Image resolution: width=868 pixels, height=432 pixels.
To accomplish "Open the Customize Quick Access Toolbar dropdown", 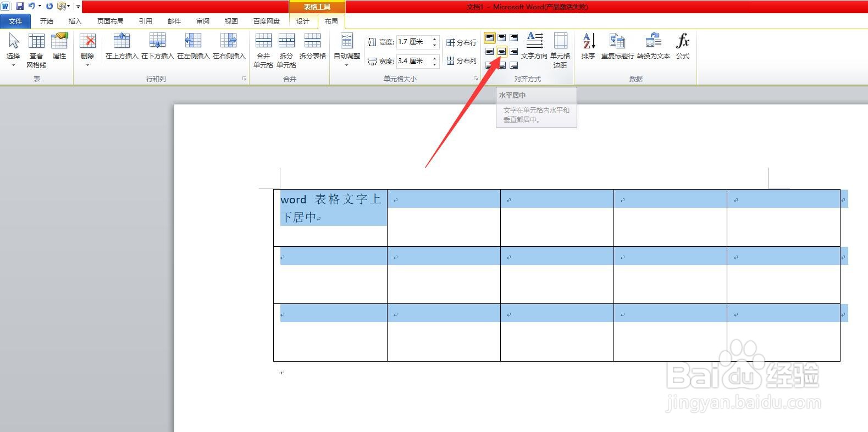I will coord(78,7).
